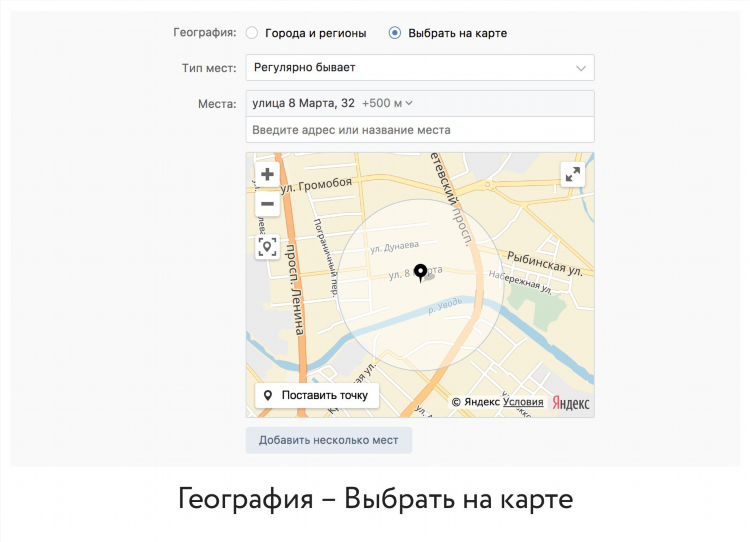Select the Города и регионы radio button
750x542 pixels.
click(x=252, y=33)
